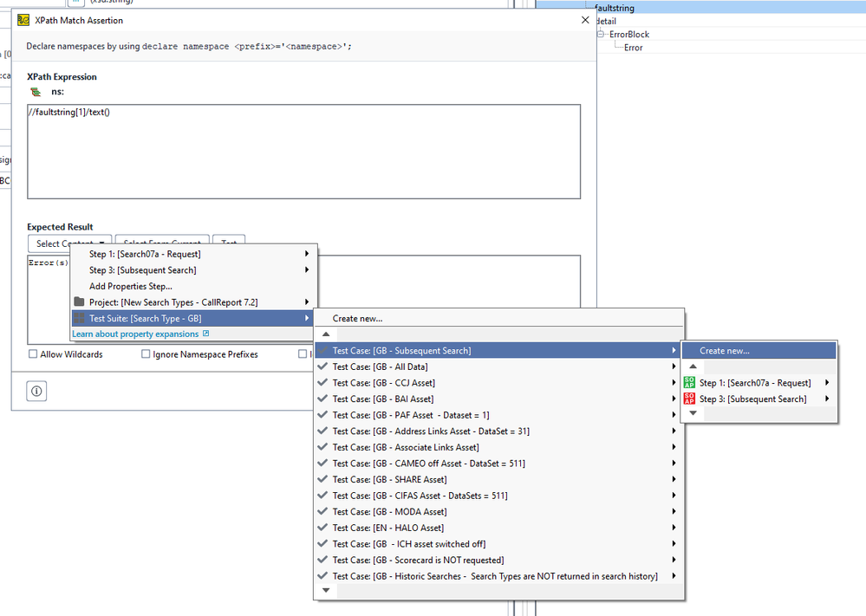The image size is (866, 616).
Task: Select the Error tree node
Action: click(x=633, y=48)
